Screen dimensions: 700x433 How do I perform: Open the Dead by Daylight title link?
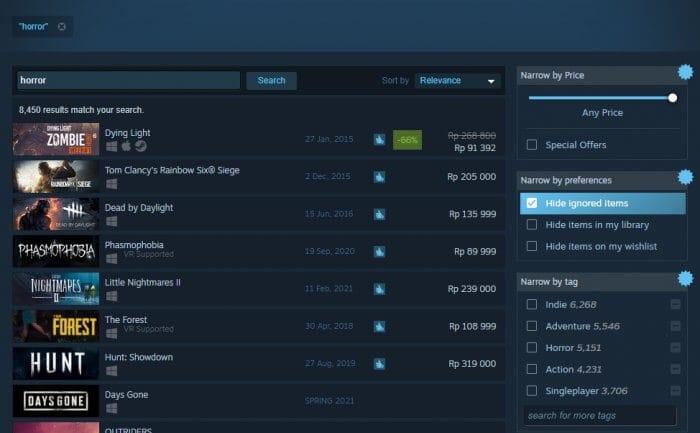coord(138,208)
